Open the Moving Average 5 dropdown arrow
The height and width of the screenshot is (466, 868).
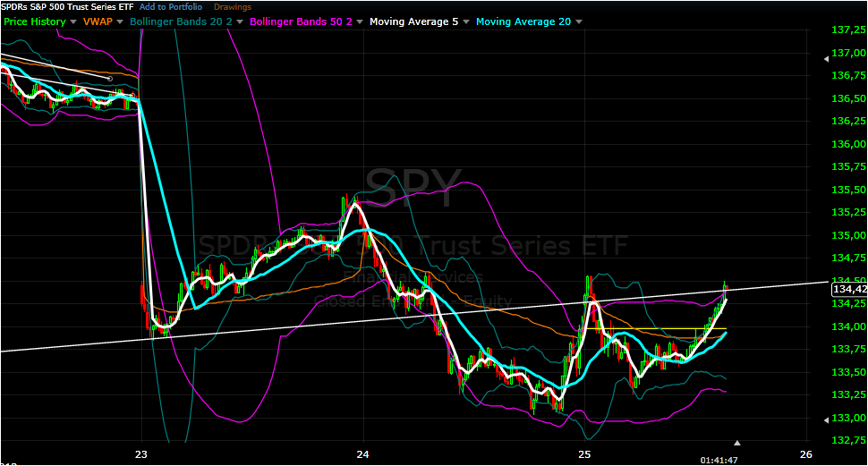pyautogui.click(x=466, y=22)
